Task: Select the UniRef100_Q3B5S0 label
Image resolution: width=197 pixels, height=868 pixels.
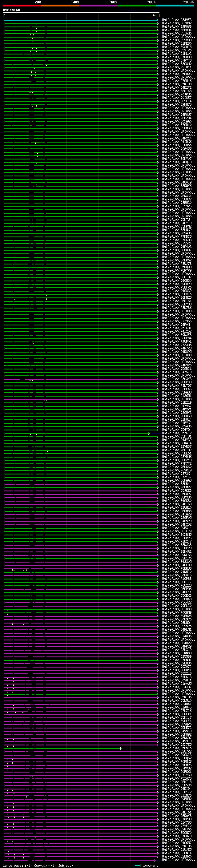Action: point(176,785)
